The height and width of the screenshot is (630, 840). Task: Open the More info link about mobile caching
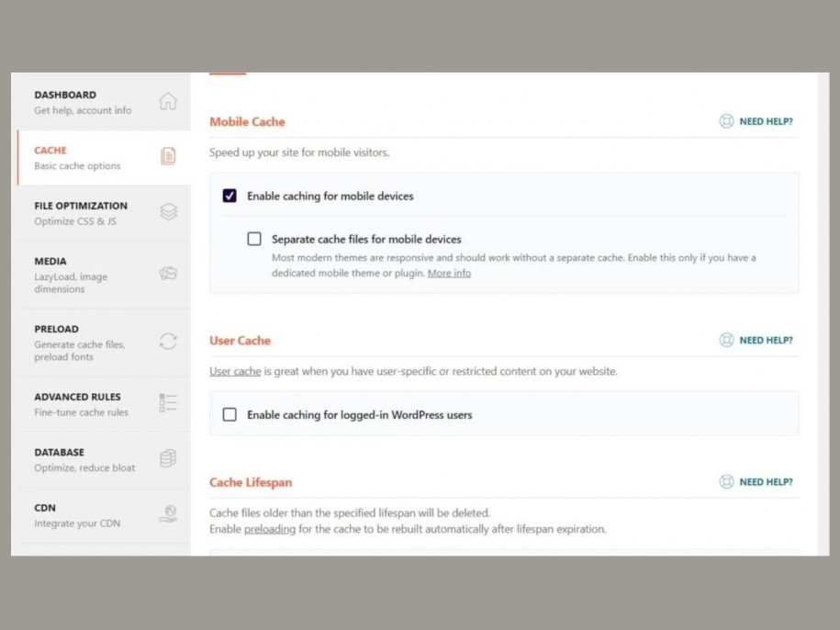point(449,273)
